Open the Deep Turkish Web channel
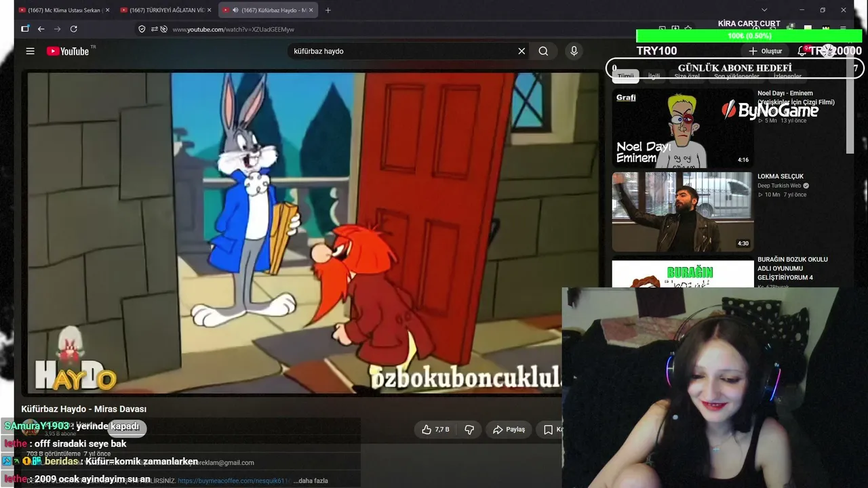This screenshot has width=868, height=488. tap(779, 186)
